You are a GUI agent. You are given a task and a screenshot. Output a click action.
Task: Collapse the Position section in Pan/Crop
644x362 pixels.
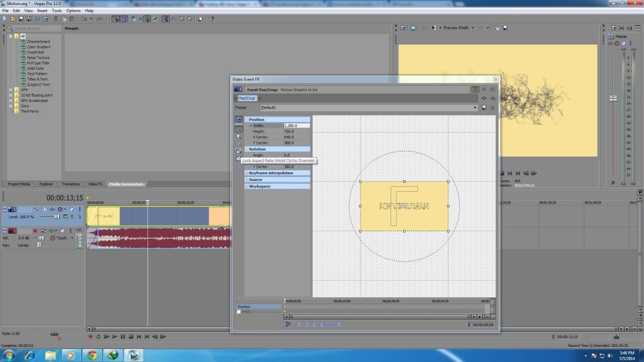247,119
